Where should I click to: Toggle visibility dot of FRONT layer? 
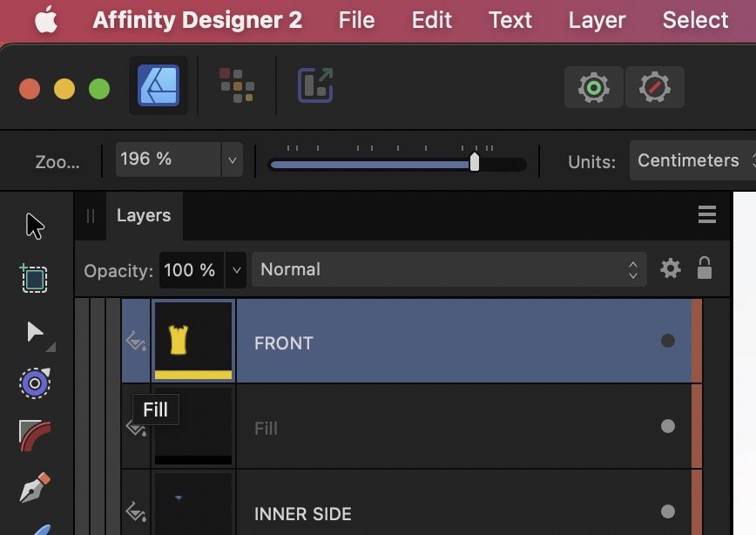(668, 341)
